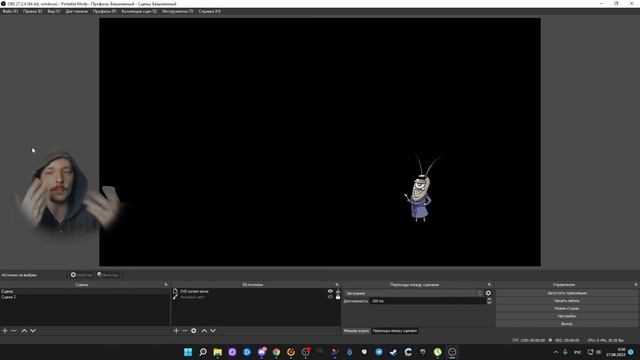Open File Explorer from the taskbar

[x=218, y=352]
